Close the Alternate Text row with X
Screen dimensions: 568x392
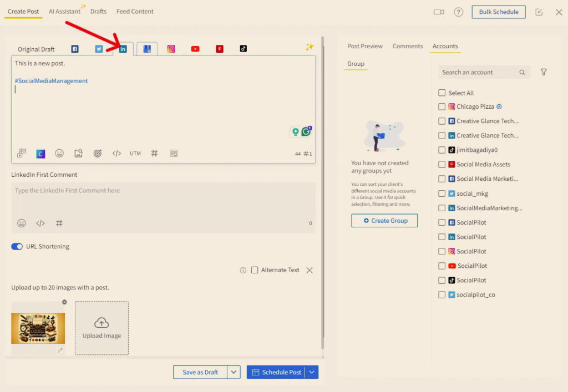[x=310, y=271]
